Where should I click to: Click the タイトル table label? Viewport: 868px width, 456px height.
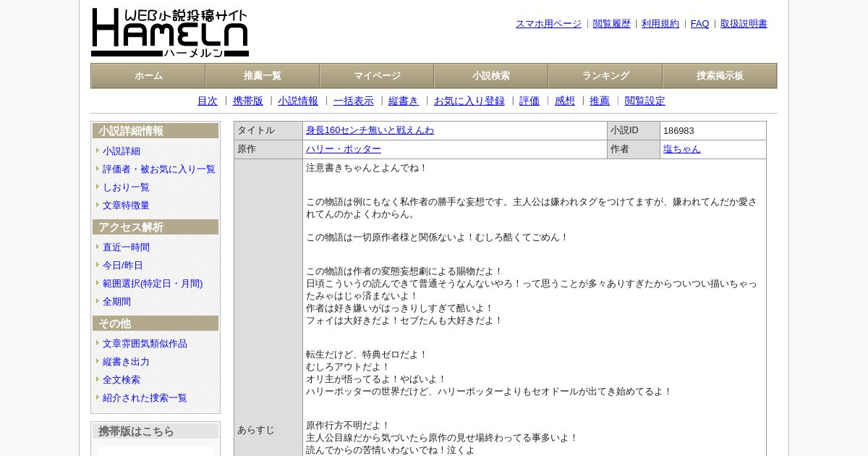(x=256, y=130)
